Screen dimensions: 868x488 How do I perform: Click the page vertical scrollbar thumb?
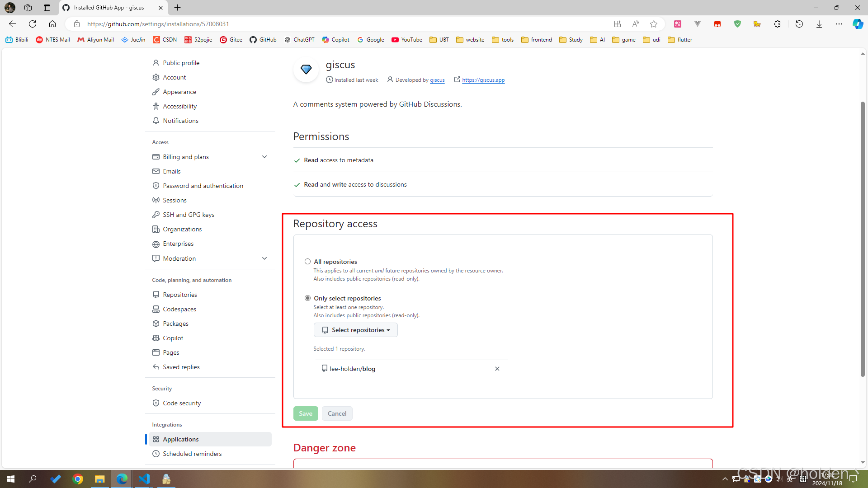point(863,239)
